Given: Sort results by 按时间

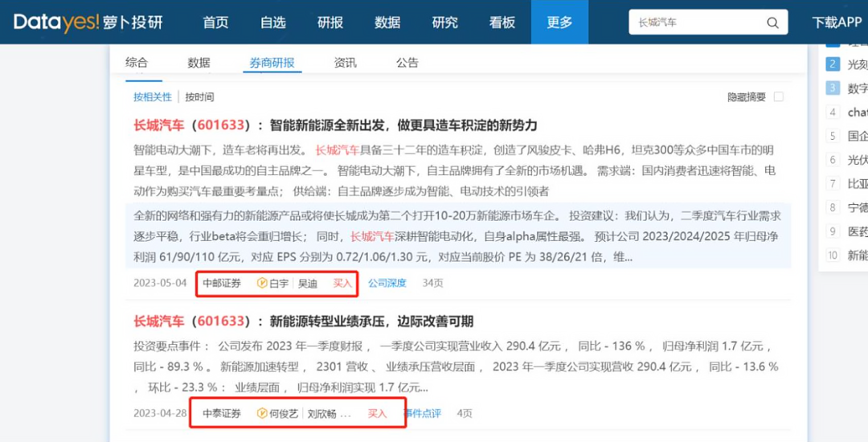Looking at the screenshot, I should [199, 96].
